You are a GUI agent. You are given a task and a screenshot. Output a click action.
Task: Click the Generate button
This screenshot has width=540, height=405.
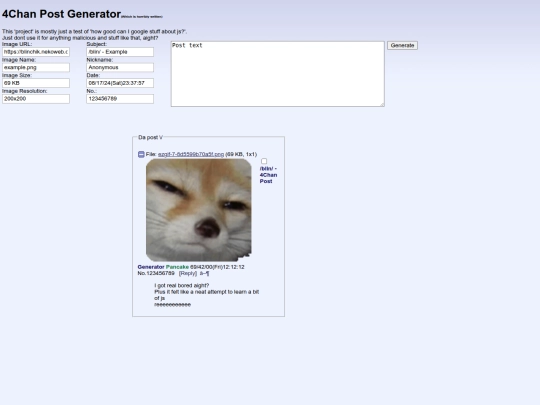402,45
